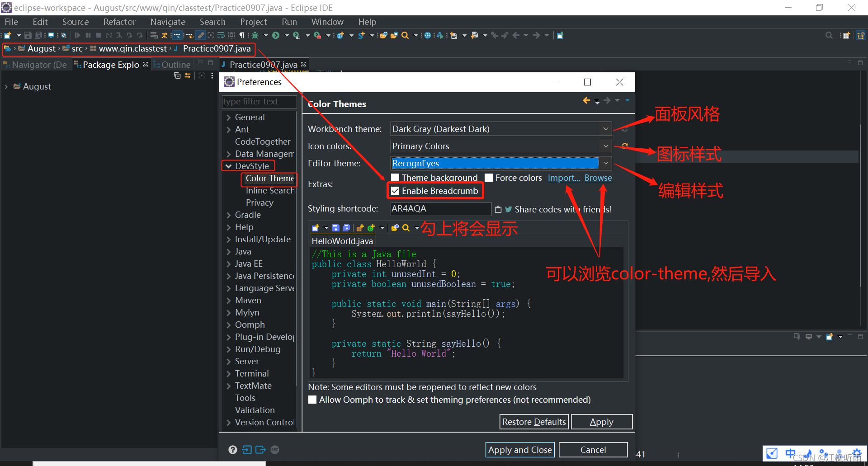Open the Navigate menu
Viewport: 868px width, 466px height.
pyautogui.click(x=168, y=22)
